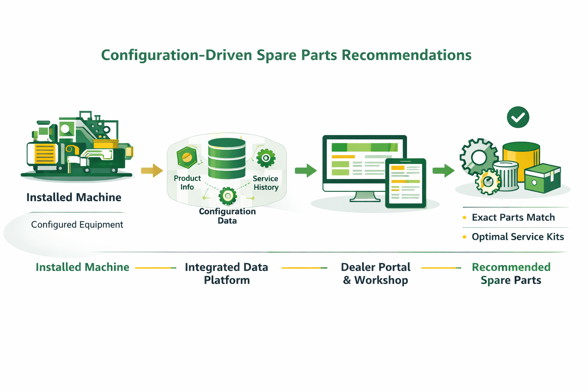Enable the Optimal Service Kits bullet option
This screenshot has width=588, height=392.
click(x=518, y=237)
